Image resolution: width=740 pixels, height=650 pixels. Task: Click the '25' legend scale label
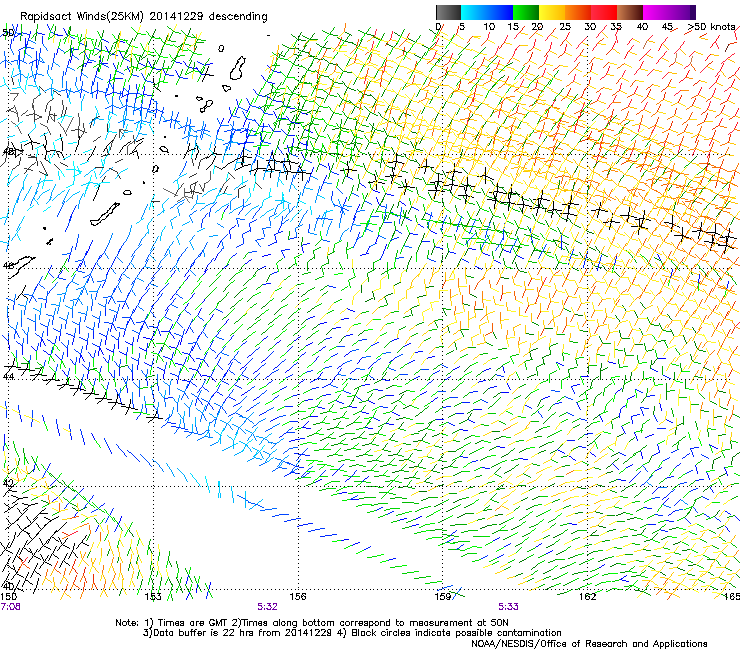coord(565,26)
